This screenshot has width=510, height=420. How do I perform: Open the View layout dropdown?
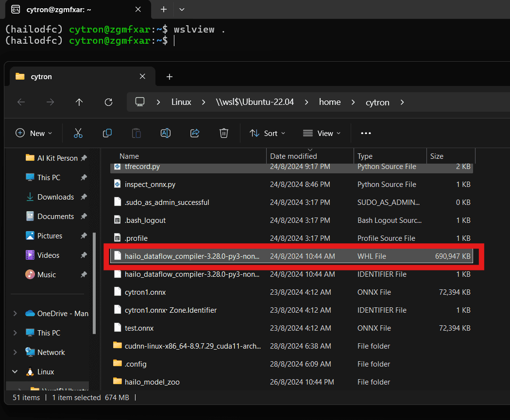(x=322, y=133)
